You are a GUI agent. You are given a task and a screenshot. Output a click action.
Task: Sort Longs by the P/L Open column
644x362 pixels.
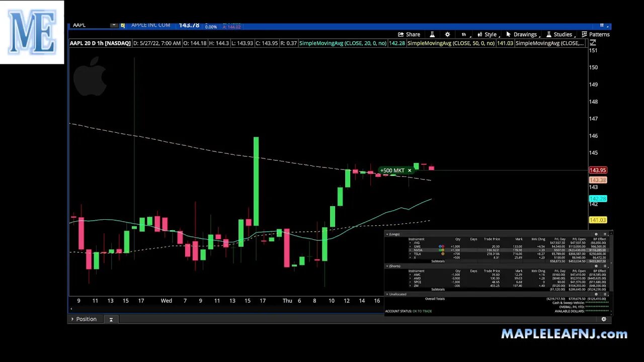pos(579,239)
